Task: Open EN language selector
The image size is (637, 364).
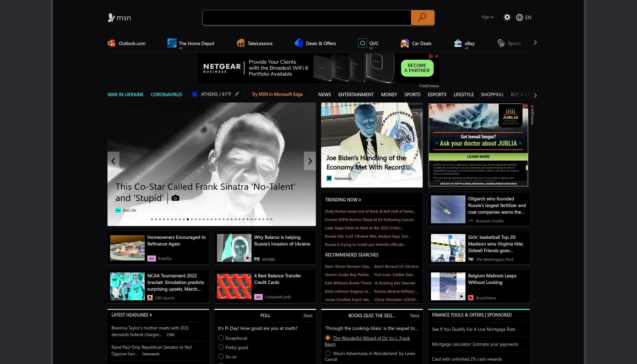Action: point(528,18)
